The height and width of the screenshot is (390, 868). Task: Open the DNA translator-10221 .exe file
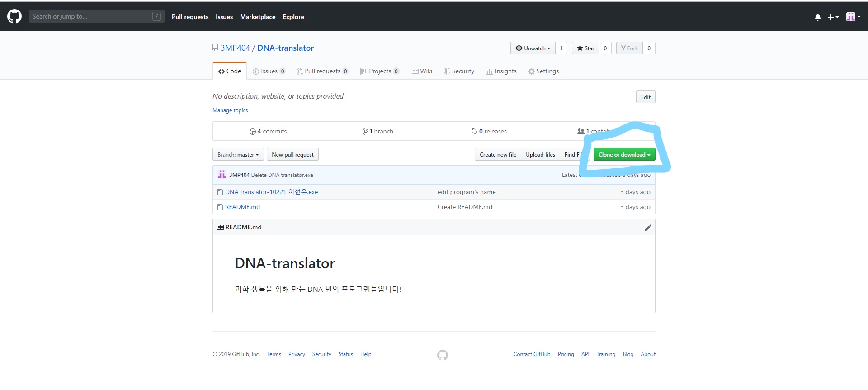pyautogui.click(x=271, y=192)
